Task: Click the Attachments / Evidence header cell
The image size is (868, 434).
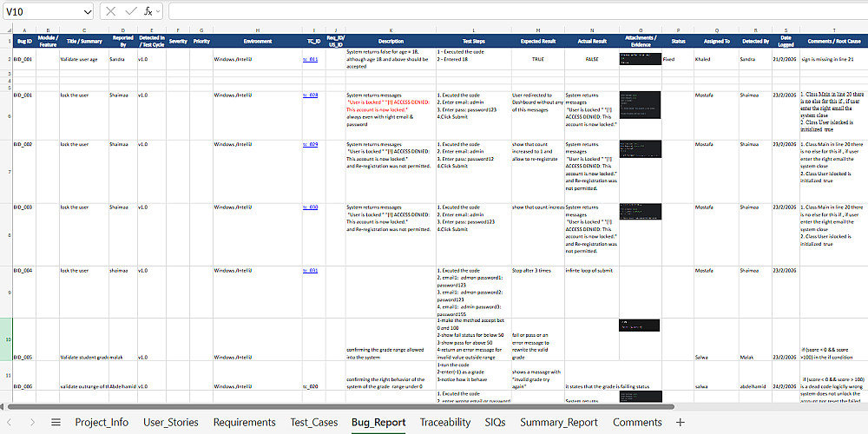Action: pos(641,41)
